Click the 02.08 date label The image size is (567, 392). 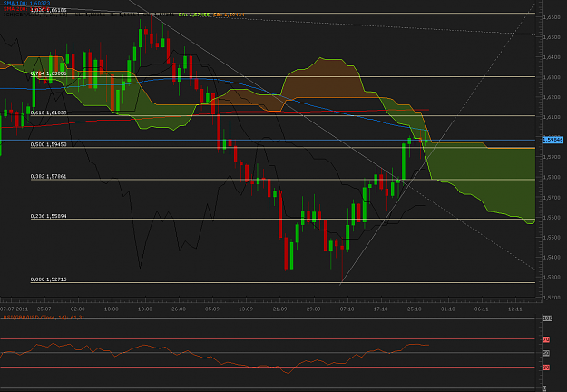click(78, 309)
